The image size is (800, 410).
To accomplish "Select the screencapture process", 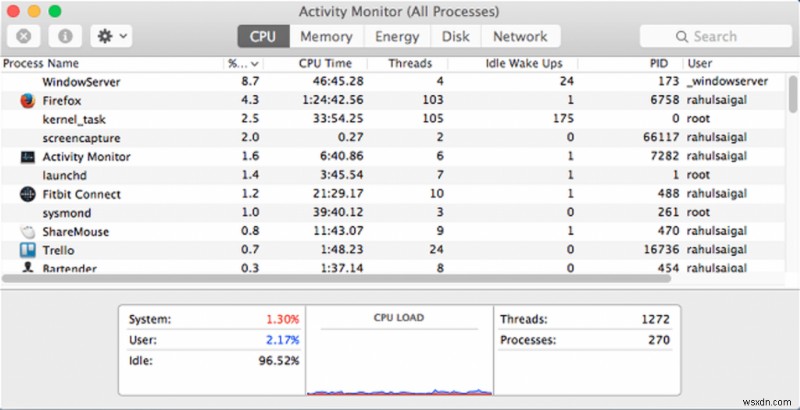I will point(82,138).
